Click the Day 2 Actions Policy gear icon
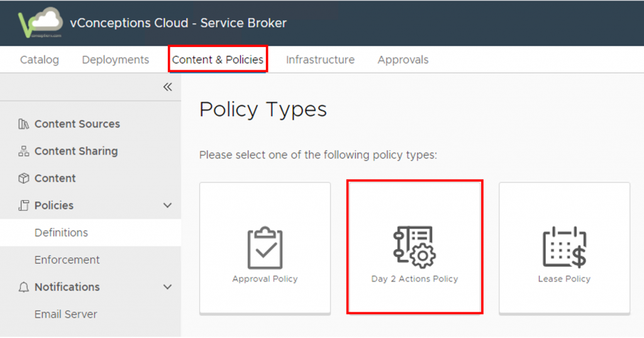 tap(414, 246)
